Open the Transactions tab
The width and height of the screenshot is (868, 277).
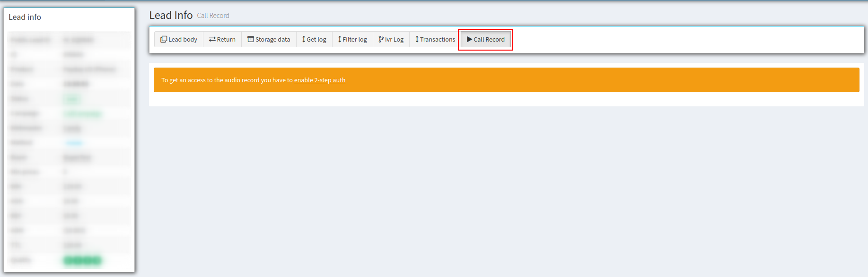[x=438, y=39]
